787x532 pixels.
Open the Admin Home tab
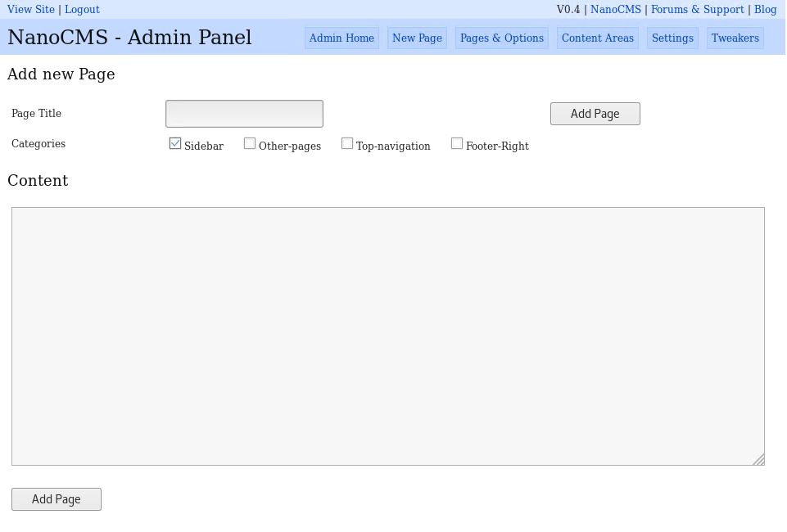pos(341,38)
